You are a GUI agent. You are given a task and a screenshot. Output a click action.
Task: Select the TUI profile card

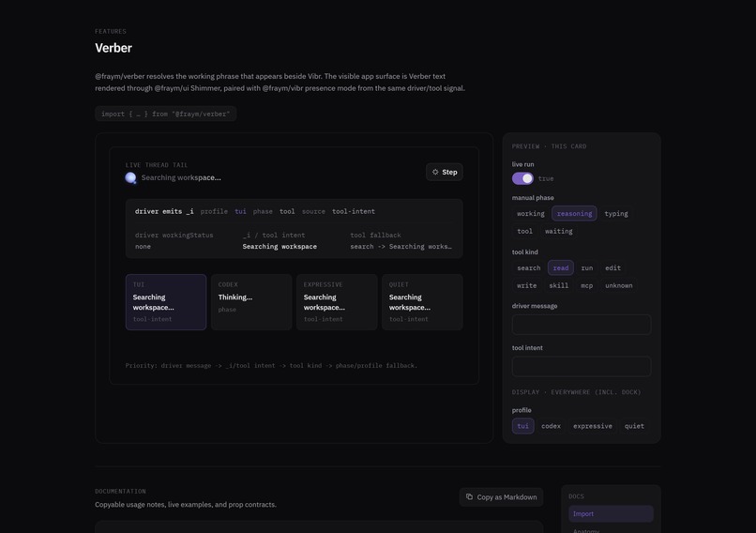click(166, 302)
